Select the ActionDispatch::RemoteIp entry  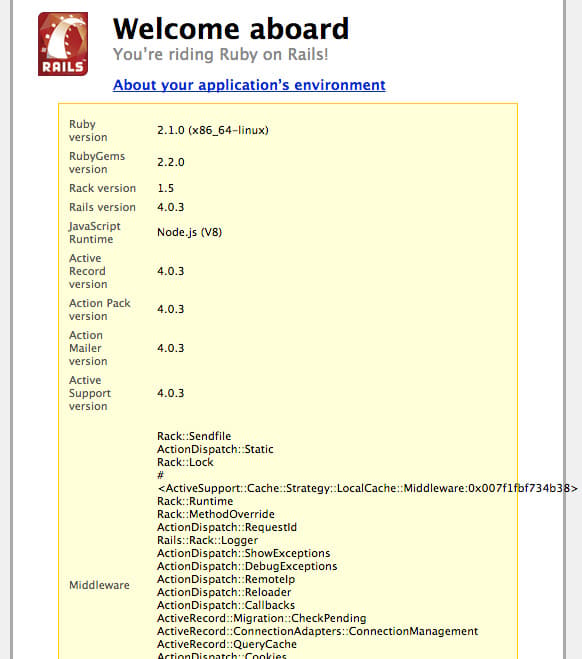pyautogui.click(x=226, y=580)
